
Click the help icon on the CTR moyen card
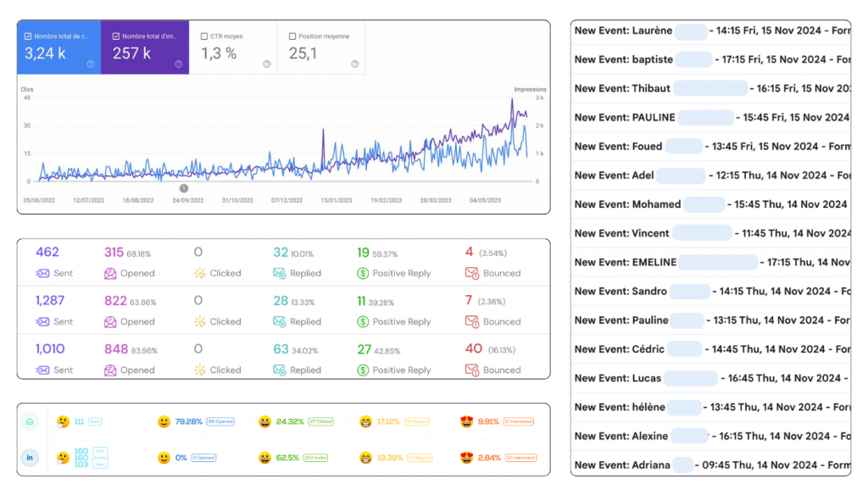tap(266, 64)
